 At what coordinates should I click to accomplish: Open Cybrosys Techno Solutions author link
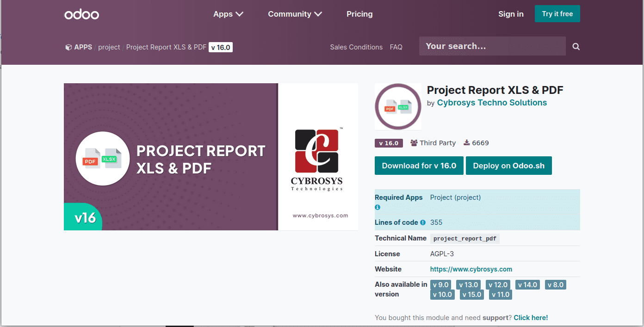[x=492, y=103]
